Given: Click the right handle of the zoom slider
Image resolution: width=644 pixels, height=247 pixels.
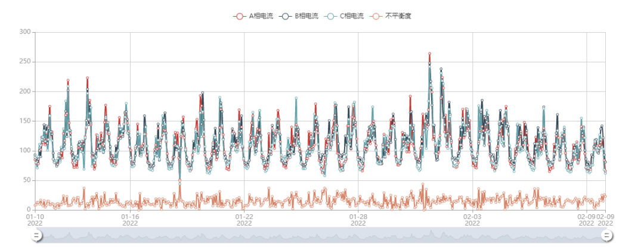Looking at the screenshot, I should pos(606,236).
